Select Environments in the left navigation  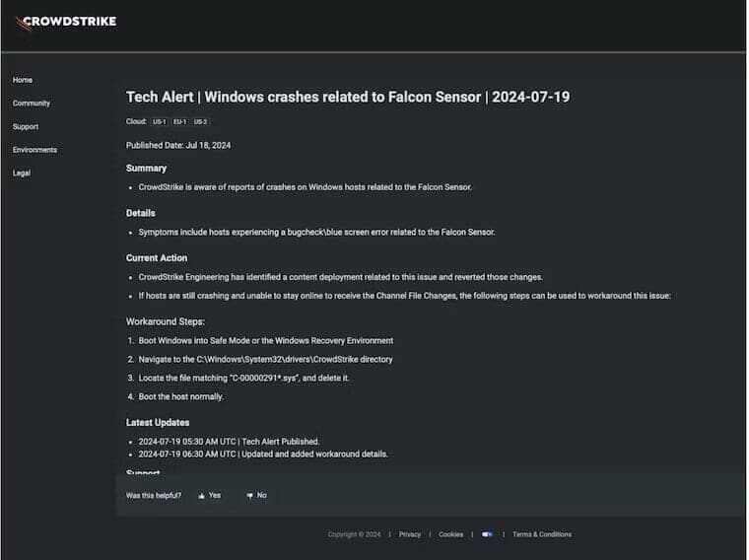pos(34,150)
